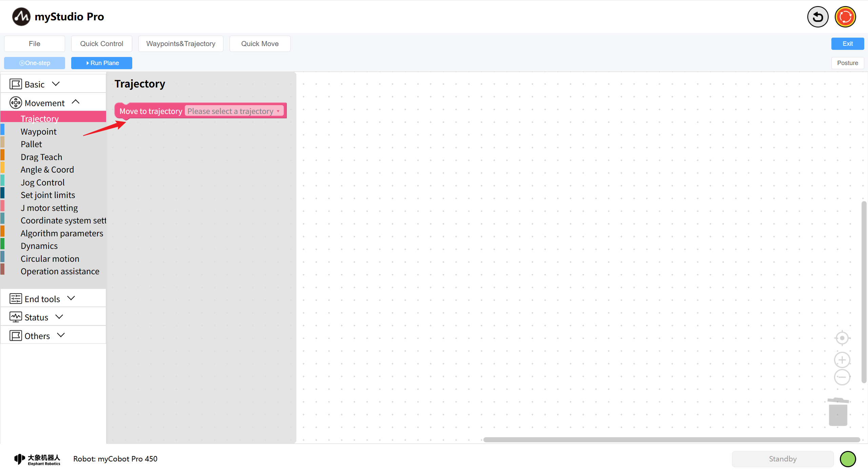Zoom out the workspace with the minus icon
This screenshot has height=474, width=868.
pos(842,377)
